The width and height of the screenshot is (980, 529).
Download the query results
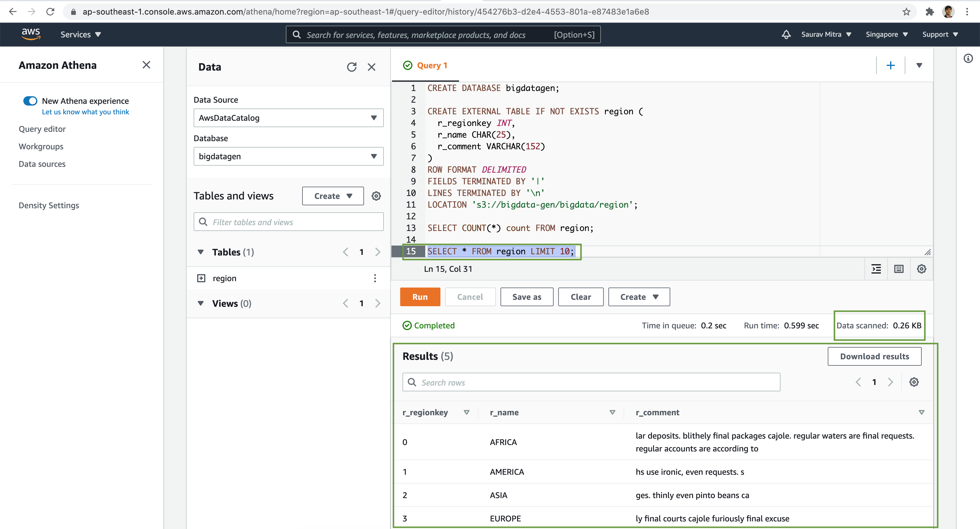874,357
